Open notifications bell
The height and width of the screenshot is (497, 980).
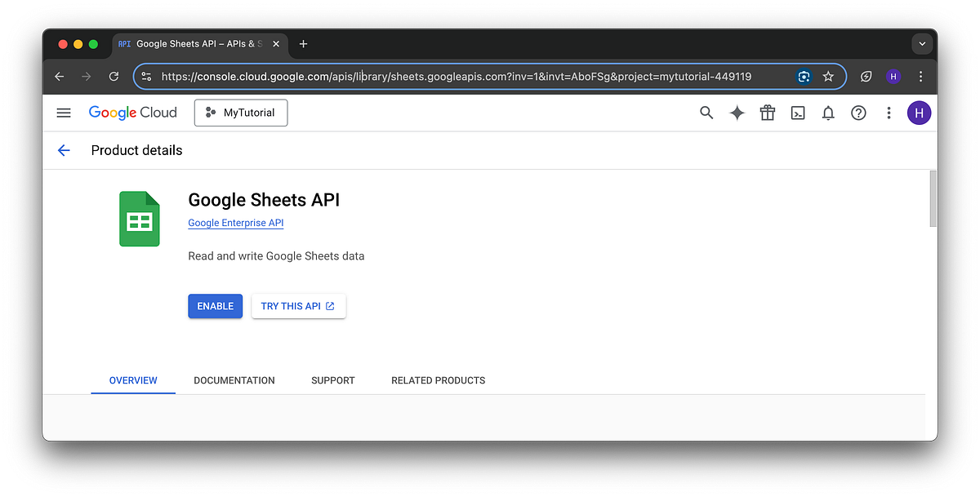[828, 113]
